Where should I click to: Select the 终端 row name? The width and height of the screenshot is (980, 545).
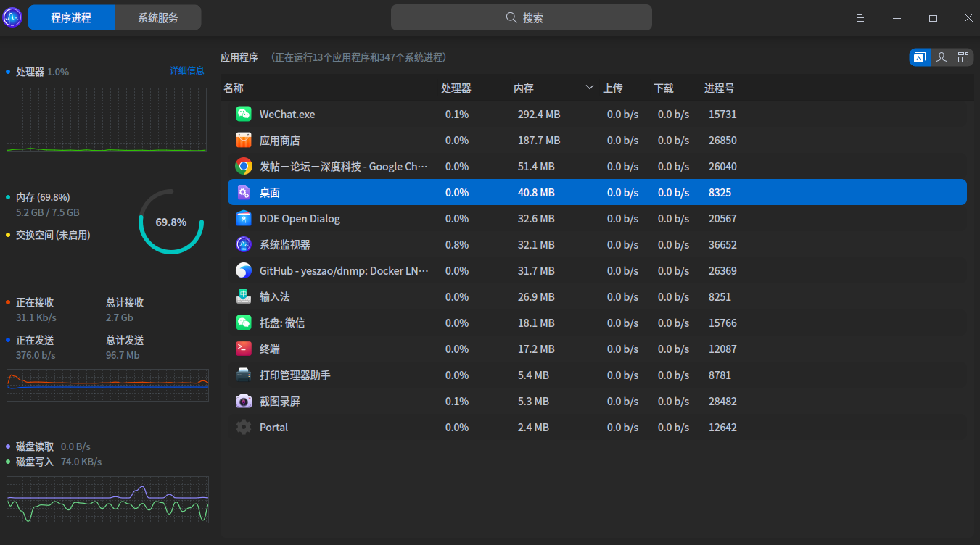tap(270, 349)
